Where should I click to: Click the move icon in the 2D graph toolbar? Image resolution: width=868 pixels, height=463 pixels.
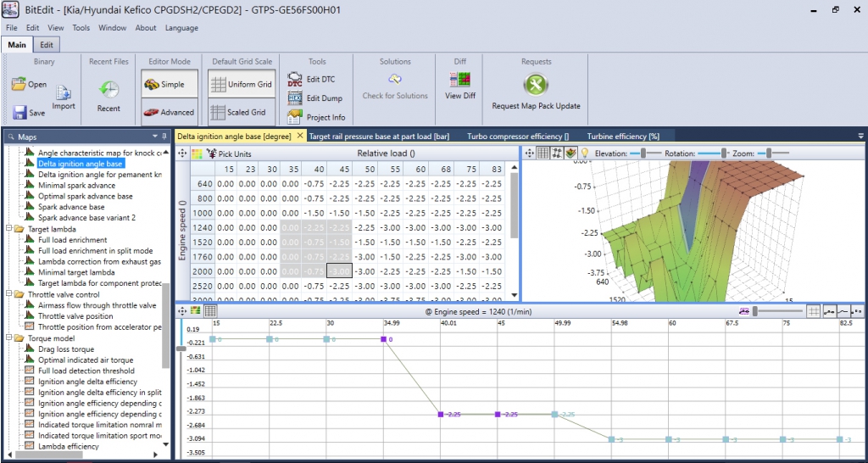(183, 312)
